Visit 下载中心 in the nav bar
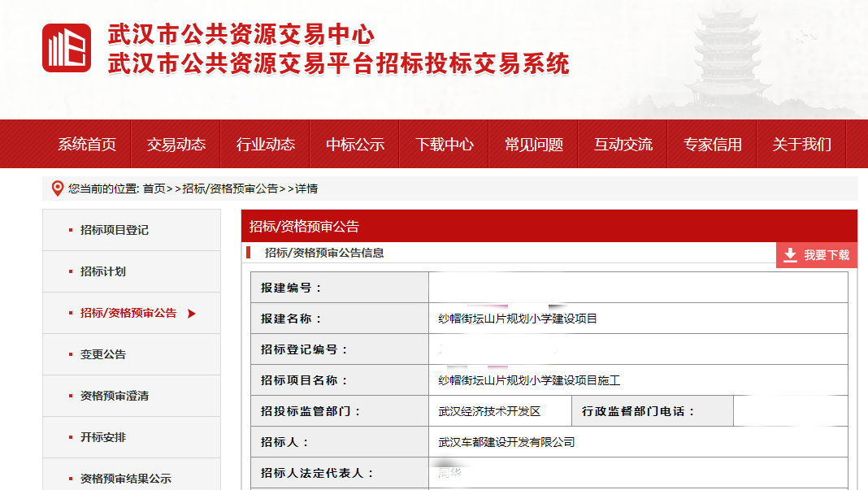Screen dimensions: 868x490 pos(445,145)
